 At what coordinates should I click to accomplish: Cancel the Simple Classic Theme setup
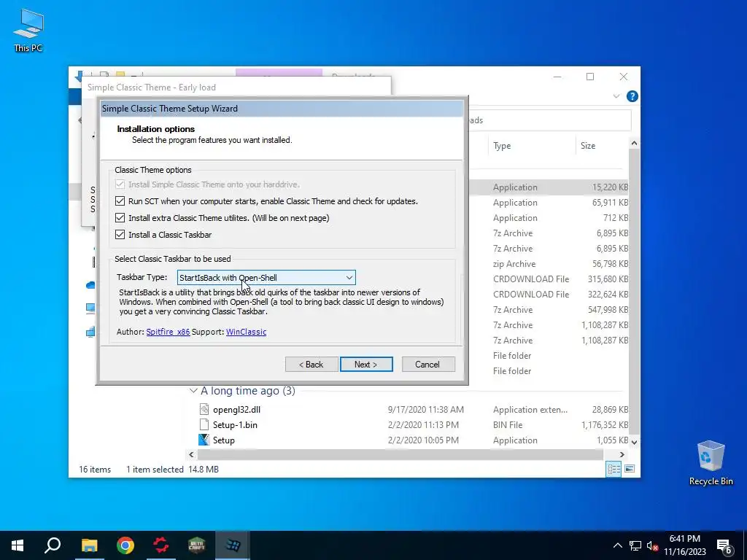tap(427, 365)
